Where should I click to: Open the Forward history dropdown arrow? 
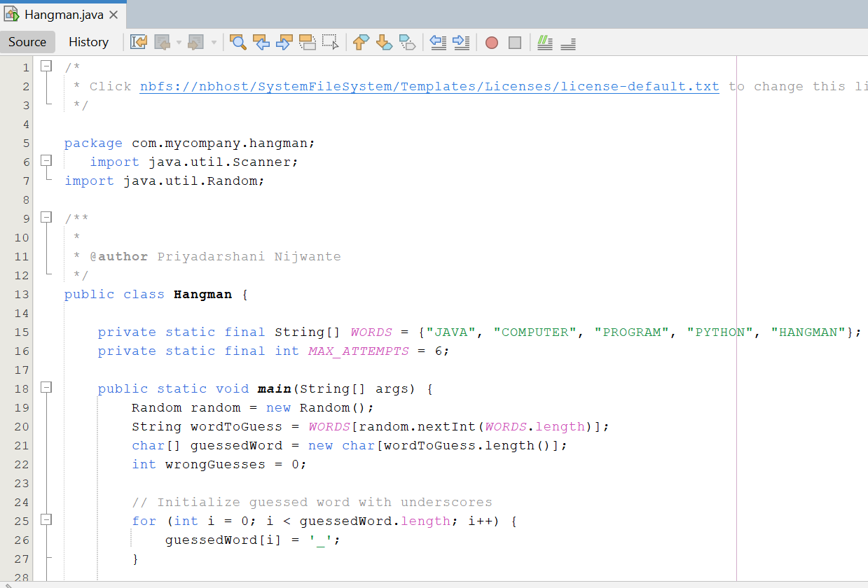click(x=213, y=42)
